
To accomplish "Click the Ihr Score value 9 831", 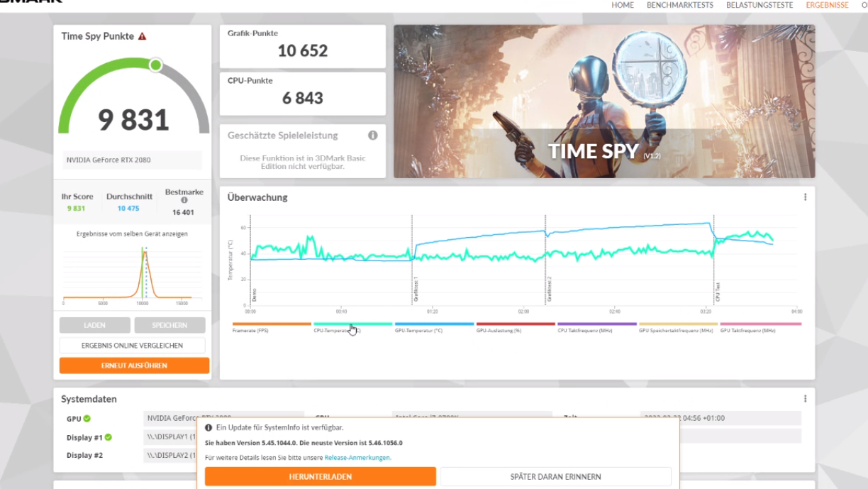I will click(76, 208).
